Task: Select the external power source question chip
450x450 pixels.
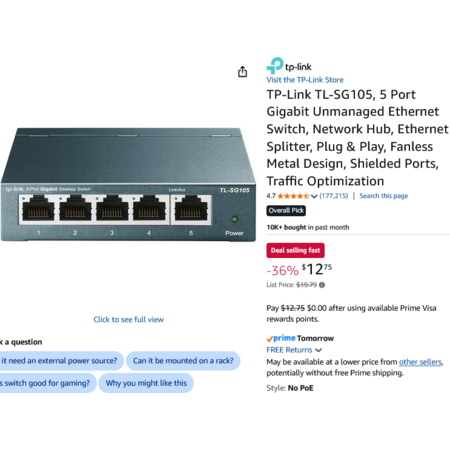Action: [61, 361]
